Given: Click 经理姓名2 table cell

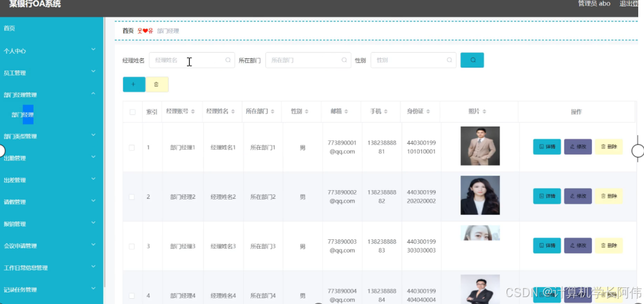Looking at the screenshot, I should (x=223, y=197).
